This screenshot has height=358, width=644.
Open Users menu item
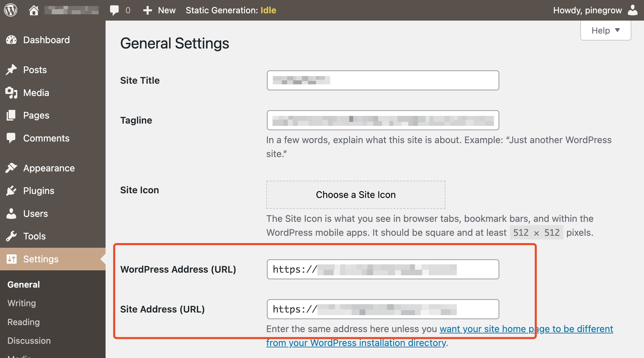pyautogui.click(x=53, y=214)
